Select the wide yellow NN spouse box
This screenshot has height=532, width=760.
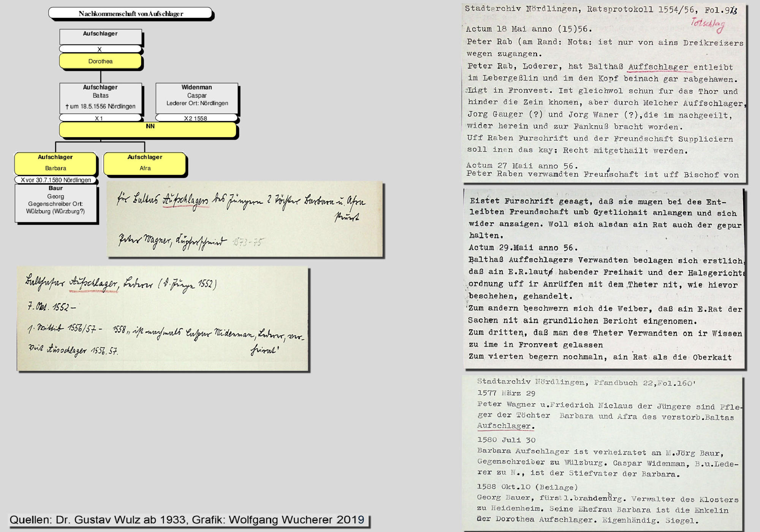[x=148, y=130]
